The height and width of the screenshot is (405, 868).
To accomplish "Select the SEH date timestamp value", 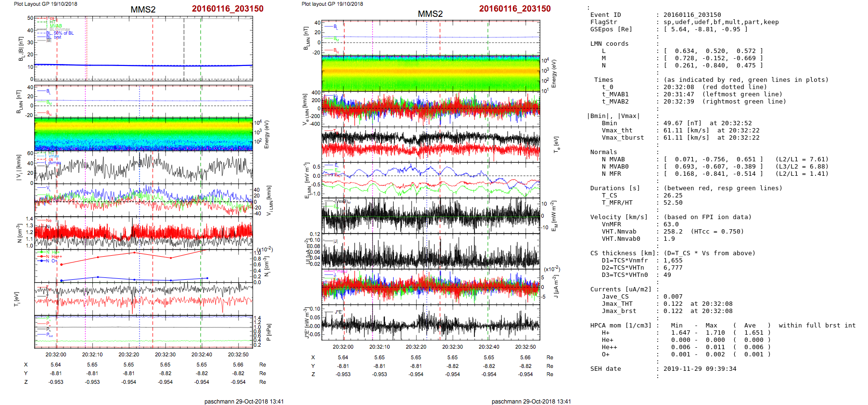I will click(700, 369).
